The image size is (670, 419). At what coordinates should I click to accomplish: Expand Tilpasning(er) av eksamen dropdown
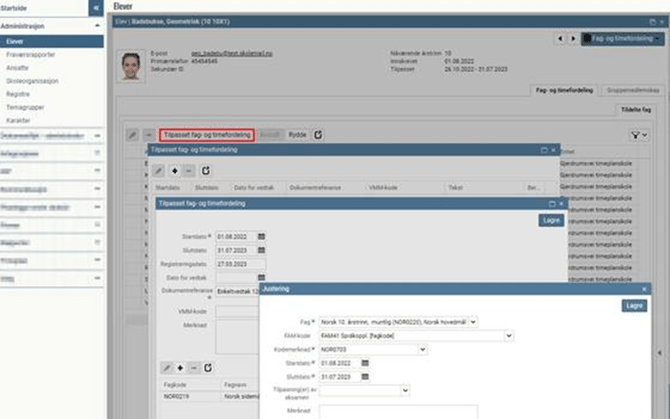(x=404, y=390)
